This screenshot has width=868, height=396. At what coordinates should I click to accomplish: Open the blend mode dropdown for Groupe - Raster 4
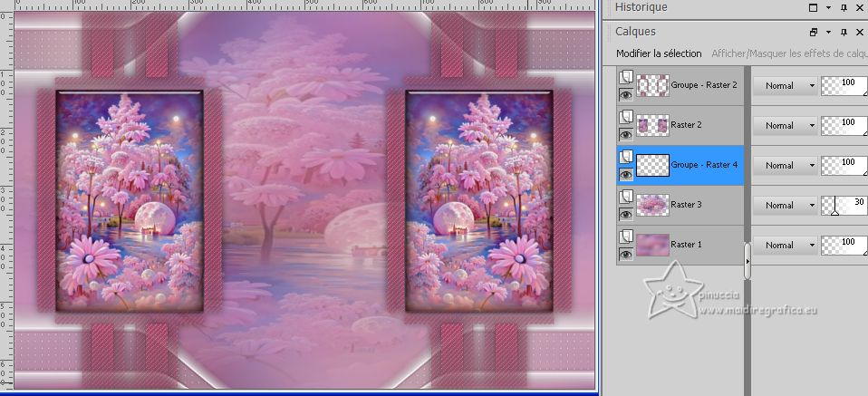coord(785,166)
